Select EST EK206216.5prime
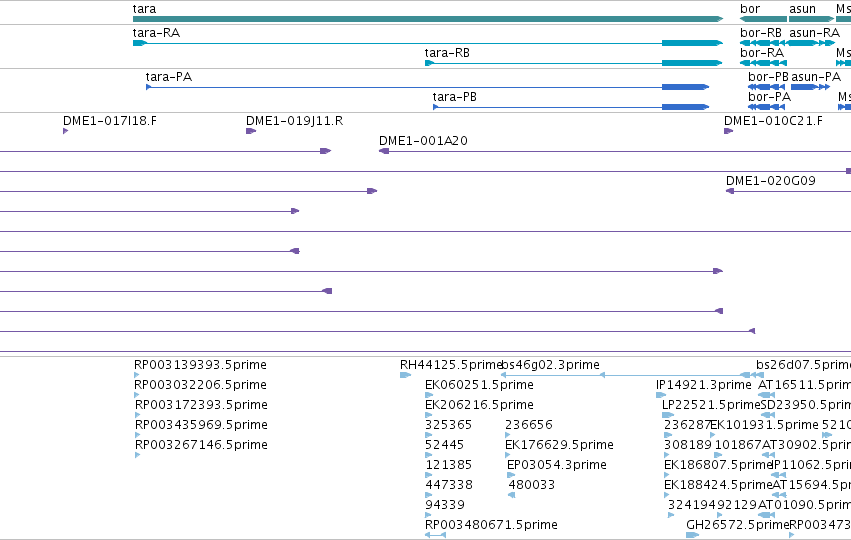 pyautogui.click(x=479, y=405)
